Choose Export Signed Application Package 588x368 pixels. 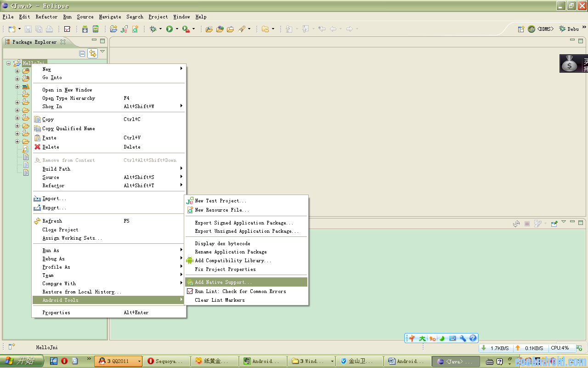[x=246, y=223]
